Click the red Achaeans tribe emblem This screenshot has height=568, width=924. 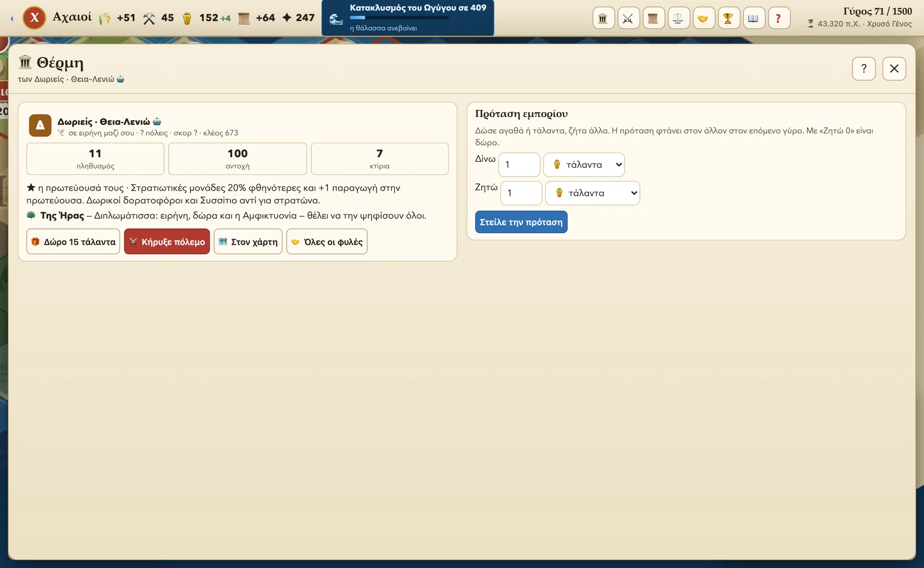[x=35, y=18]
